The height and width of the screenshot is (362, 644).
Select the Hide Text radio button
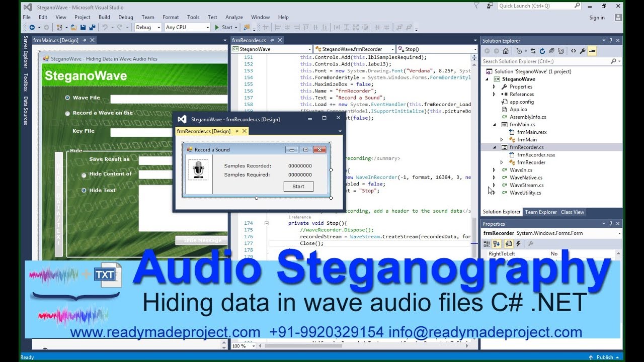coord(84,191)
